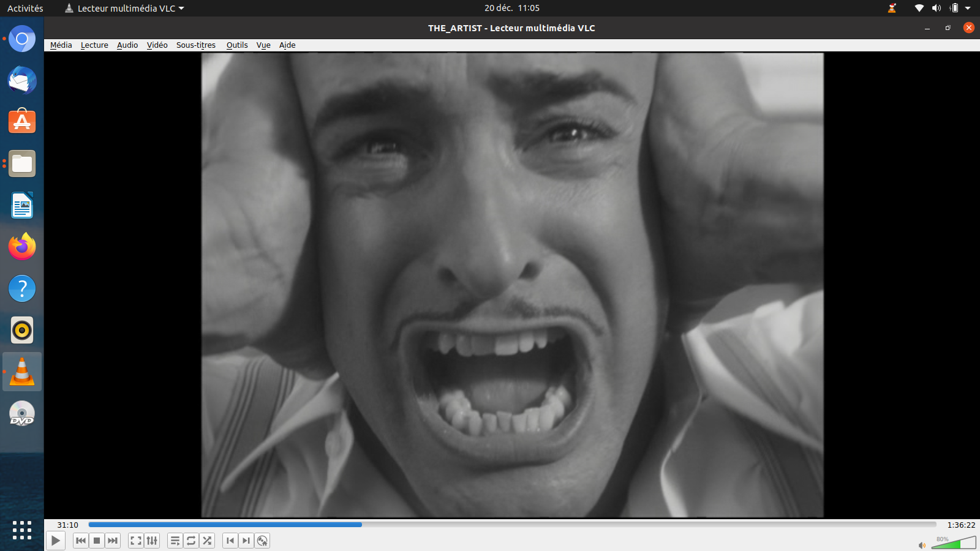
Task: Click the Activités button
Action: pos(25,8)
